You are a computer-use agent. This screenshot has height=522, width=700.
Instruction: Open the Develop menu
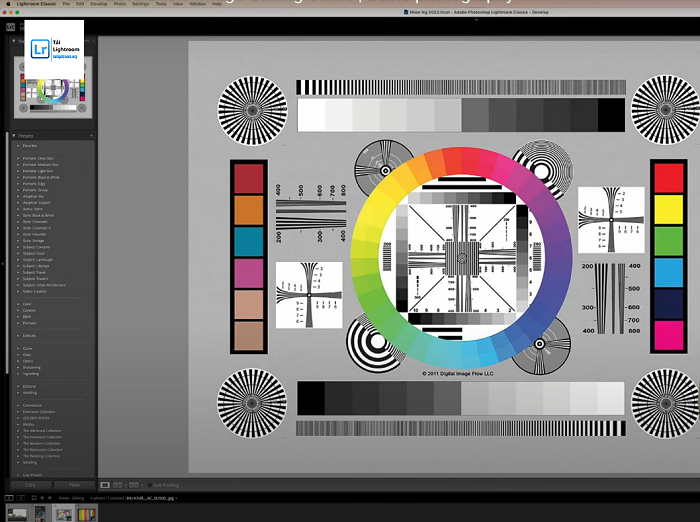point(99,4)
